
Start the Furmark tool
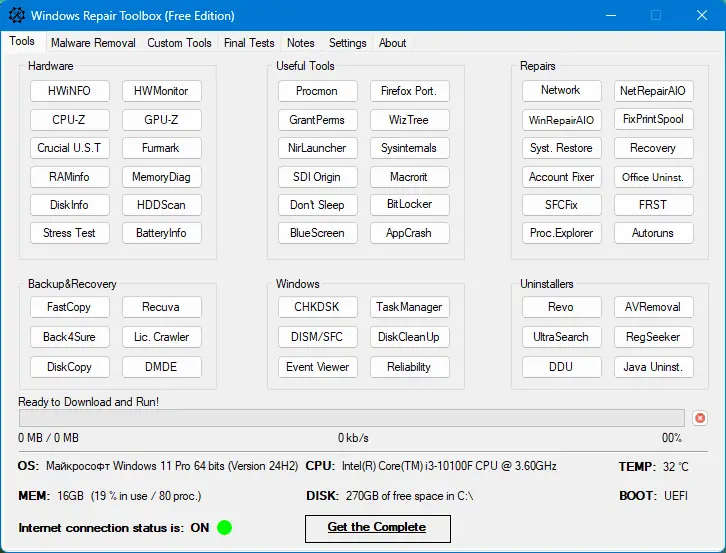pyautogui.click(x=162, y=148)
